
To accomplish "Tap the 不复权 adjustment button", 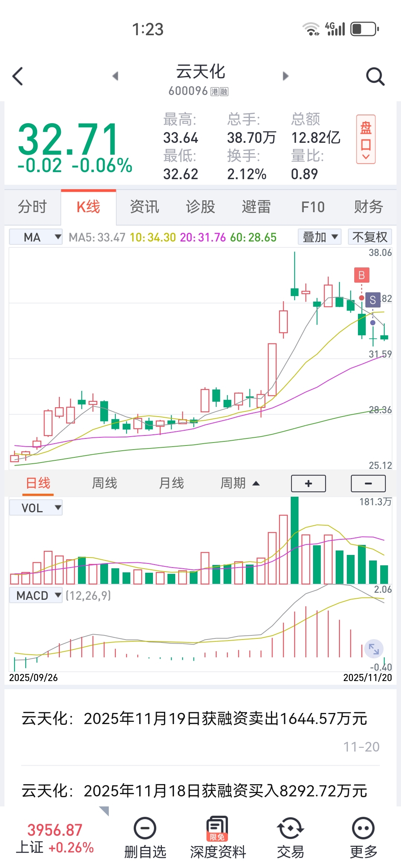I will [x=370, y=237].
